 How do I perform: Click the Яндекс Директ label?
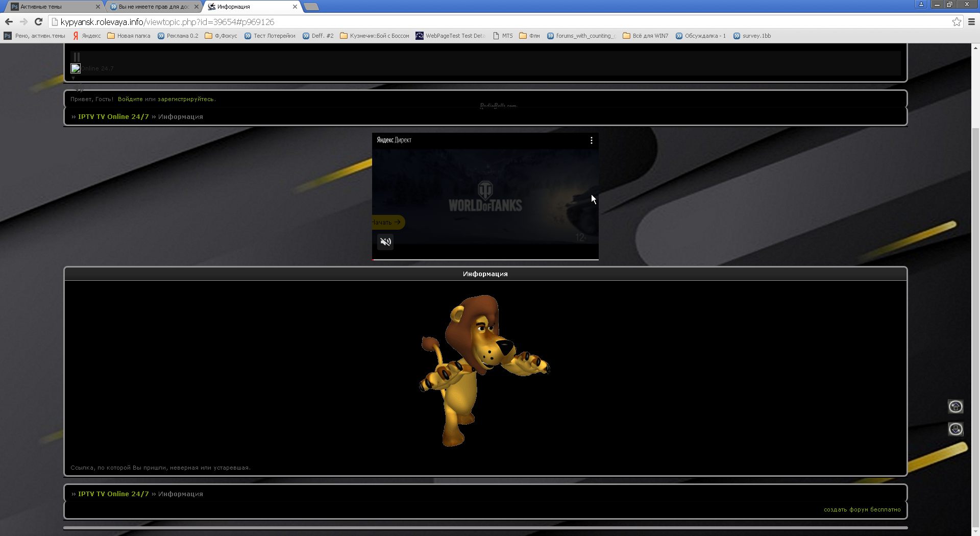(394, 140)
